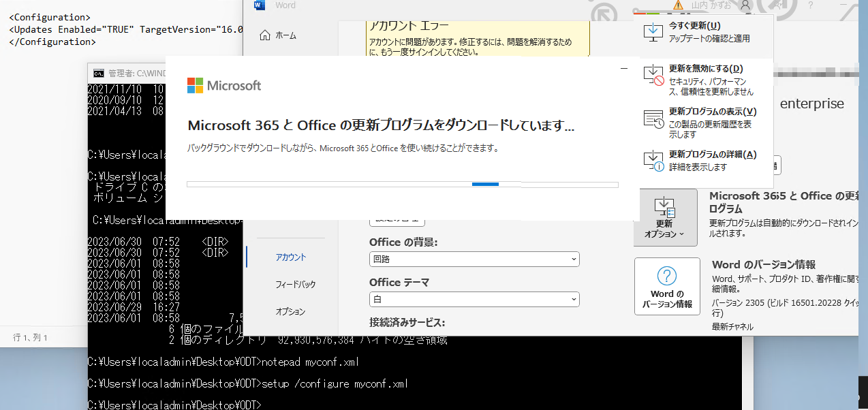Viewport: 868px width, 410px height.
Task: Click the download progress bar in update dialog
Action: click(403, 184)
